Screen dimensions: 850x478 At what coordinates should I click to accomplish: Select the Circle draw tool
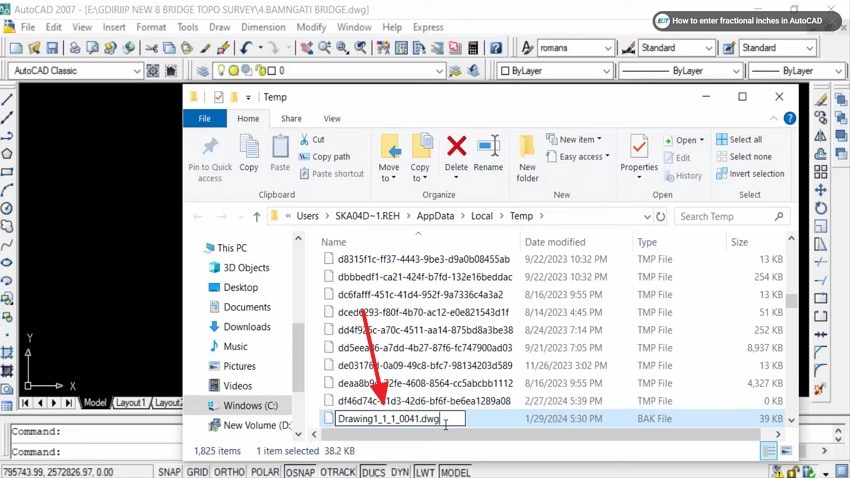click(x=7, y=208)
